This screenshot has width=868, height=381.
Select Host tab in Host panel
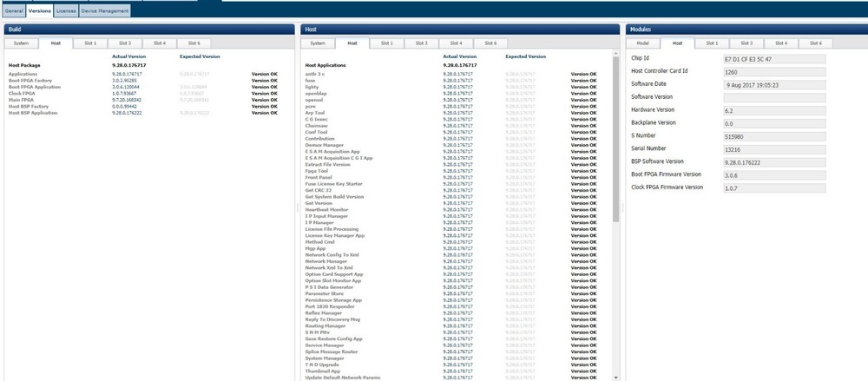pos(352,43)
